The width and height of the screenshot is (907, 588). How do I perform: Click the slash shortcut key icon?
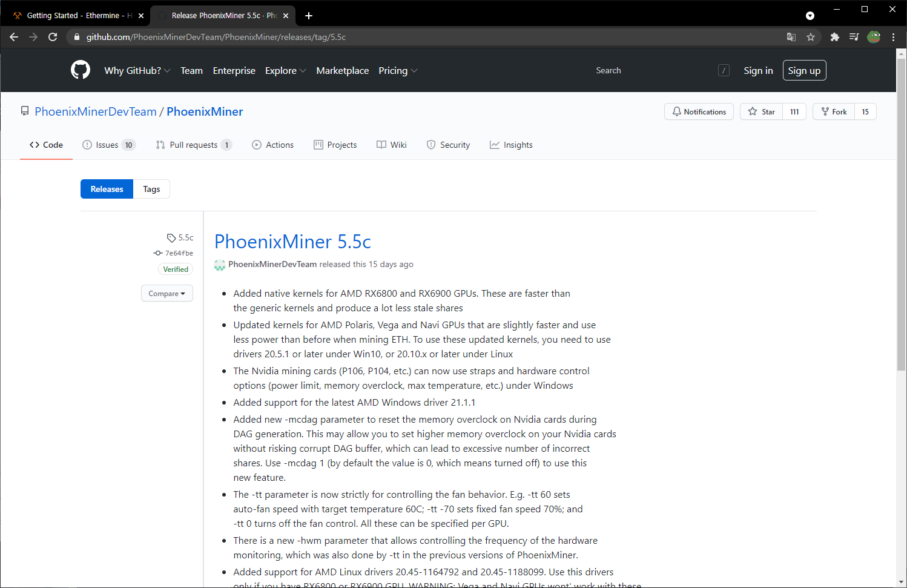pos(724,70)
